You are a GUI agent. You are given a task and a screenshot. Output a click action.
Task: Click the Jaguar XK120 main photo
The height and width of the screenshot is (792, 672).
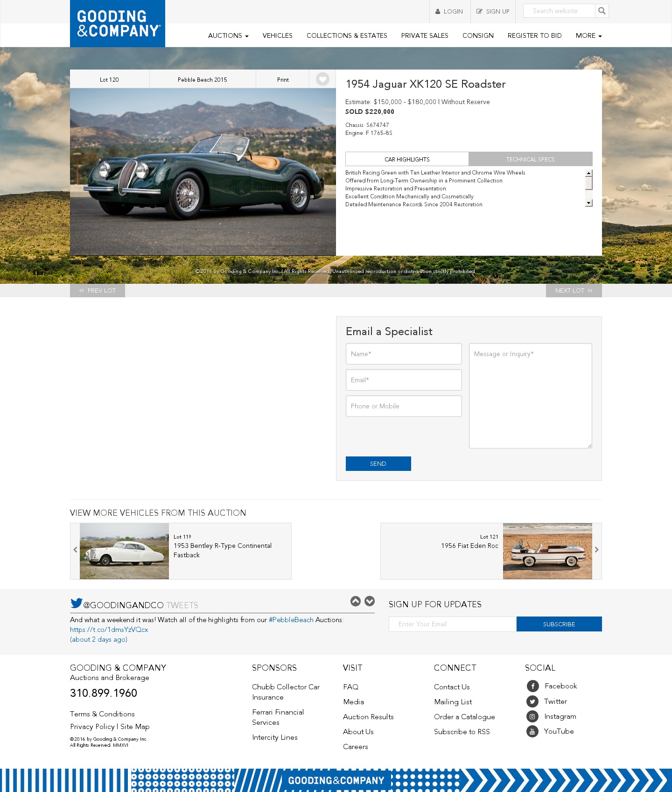pos(203,172)
